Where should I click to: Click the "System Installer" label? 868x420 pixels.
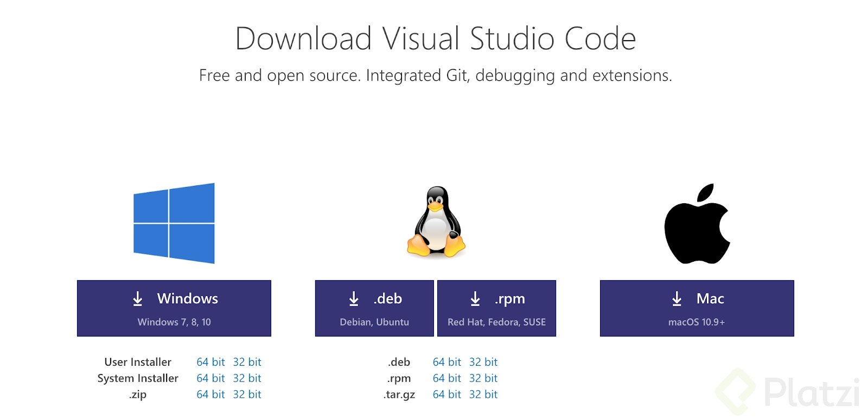coord(138,378)
